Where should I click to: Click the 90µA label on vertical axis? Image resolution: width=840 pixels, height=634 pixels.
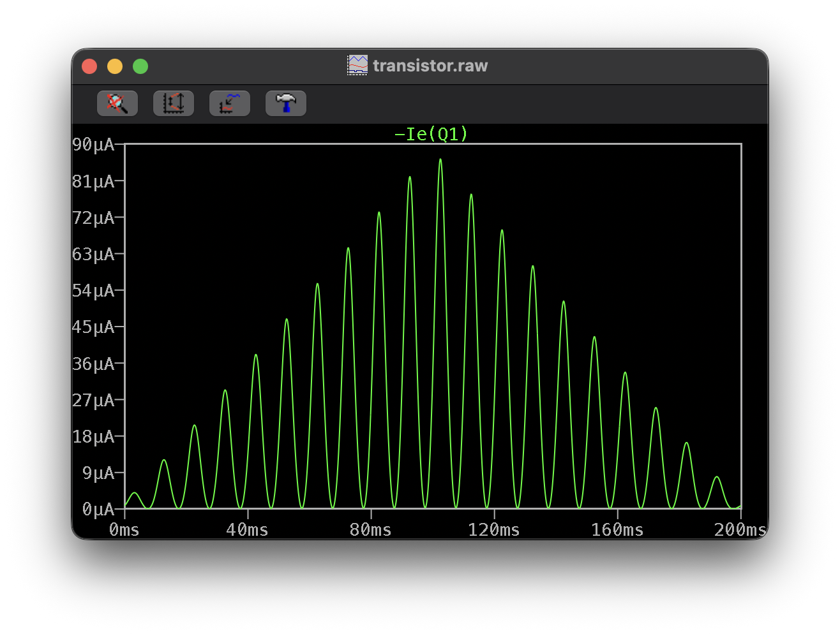(x=93, y=145)
